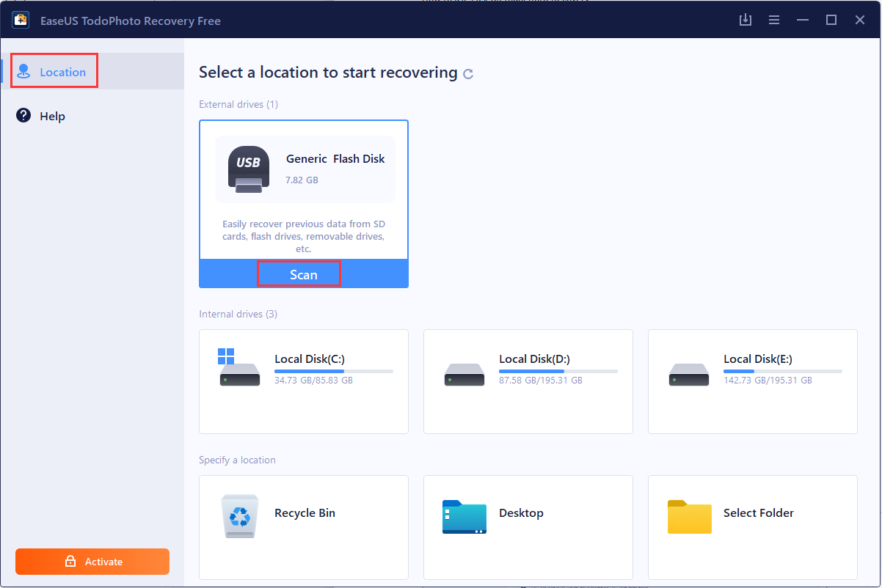Click the 'Local Disk(E:)' label
This screenshot has height=588, width=882.
point(759,359)
